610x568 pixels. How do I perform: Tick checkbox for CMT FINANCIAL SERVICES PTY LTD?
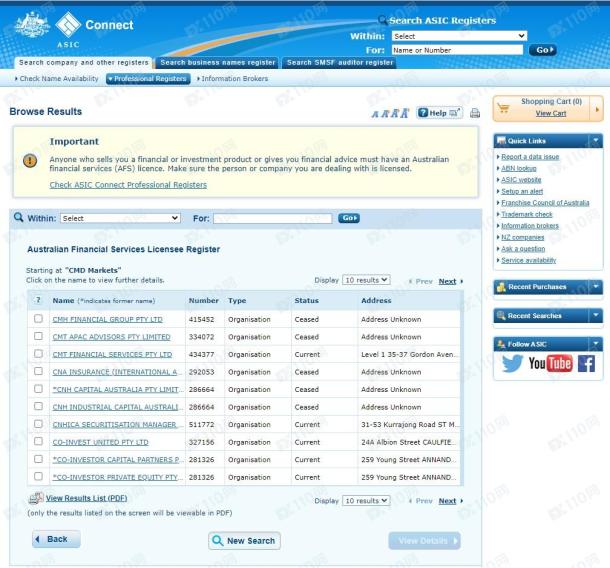[38, 354]
